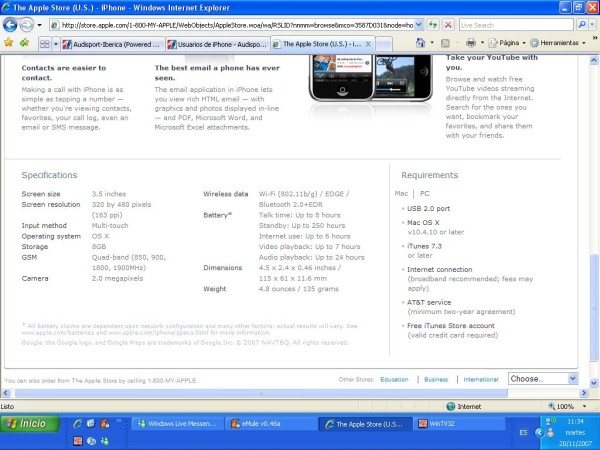Screen dimensions: 600x450
Task: Click the 'Specifications' heading text
Action: [49, 175]
